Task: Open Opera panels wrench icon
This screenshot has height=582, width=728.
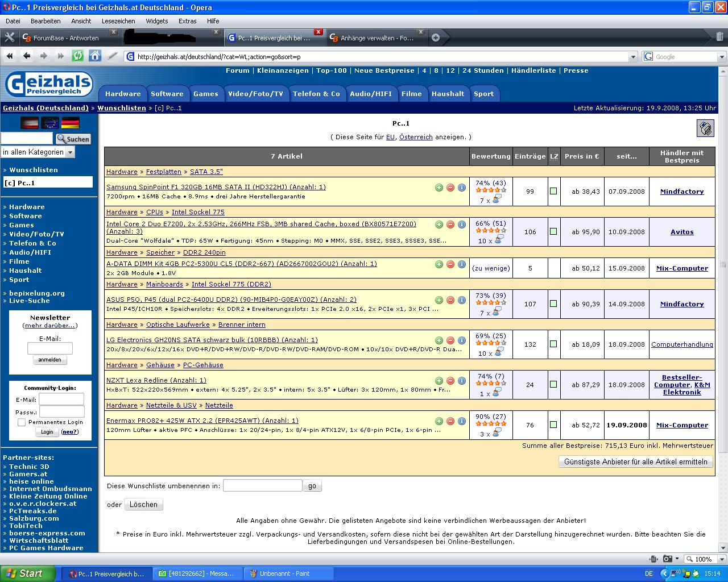Action: point(10,38)
